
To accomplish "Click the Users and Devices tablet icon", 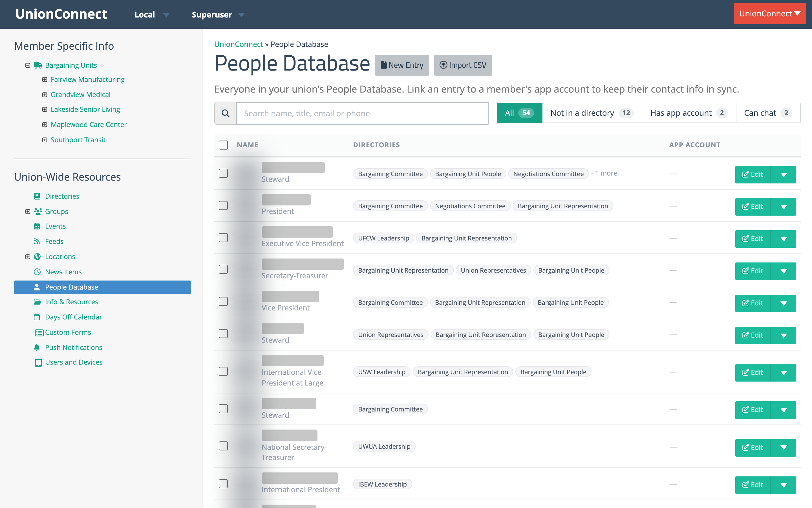I will click(38, 363).
